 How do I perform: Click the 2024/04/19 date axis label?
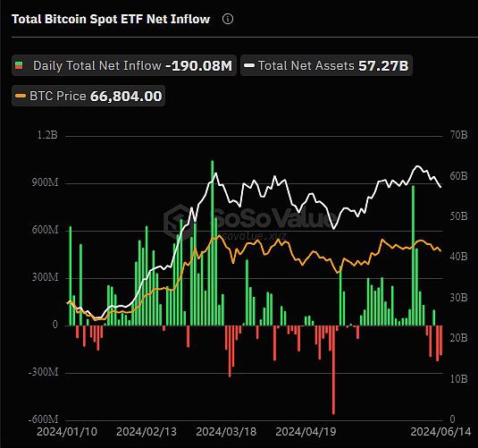[306, 432]
